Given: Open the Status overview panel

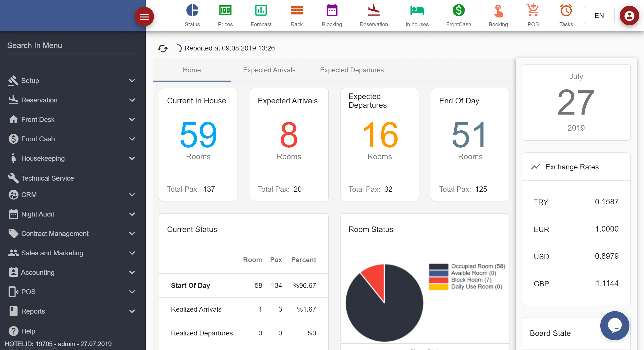Looking at the screenshot, I should pyautogui.click(x=192, y=15).
